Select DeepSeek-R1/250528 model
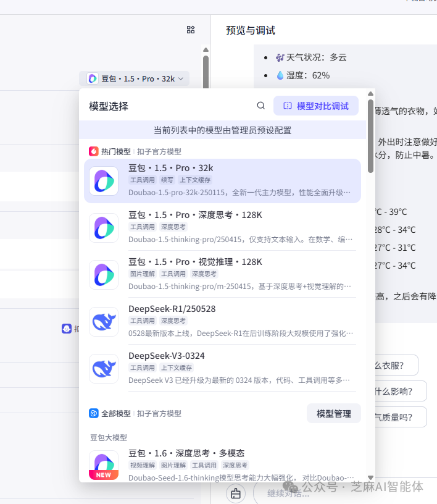 (222, 321)
